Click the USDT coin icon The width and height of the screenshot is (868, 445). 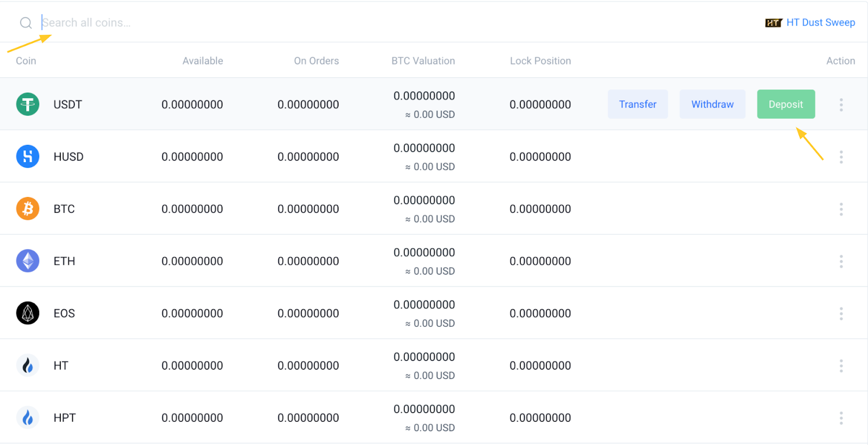[x=28, y=104]
